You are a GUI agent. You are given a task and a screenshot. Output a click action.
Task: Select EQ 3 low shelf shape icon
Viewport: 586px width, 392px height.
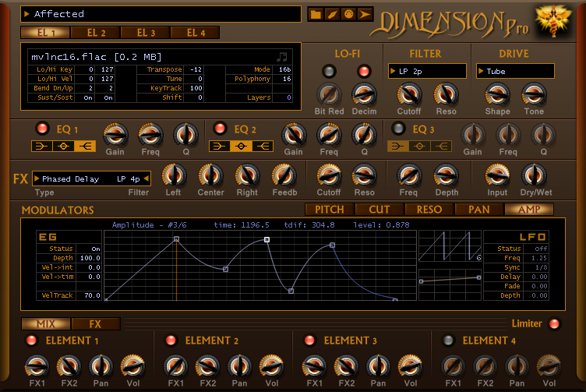coord(397,146)
